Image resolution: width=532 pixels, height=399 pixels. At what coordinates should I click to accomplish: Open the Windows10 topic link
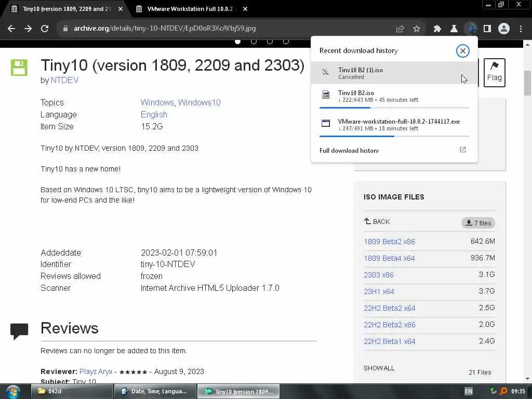(199, 102)
